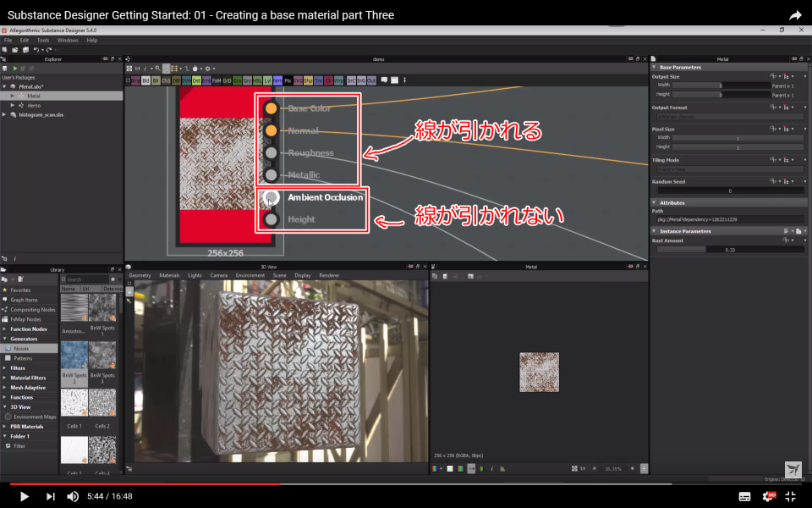Viewport: 812px width, 508px height.
Task: Add a frame using the white rectangle icon
Action: click(x=395, y=80)
